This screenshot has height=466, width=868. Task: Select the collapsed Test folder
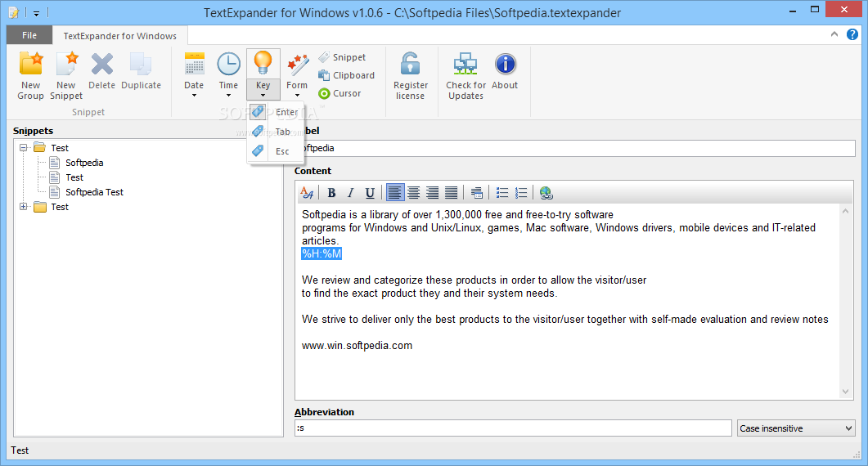[x=60, y=207]
